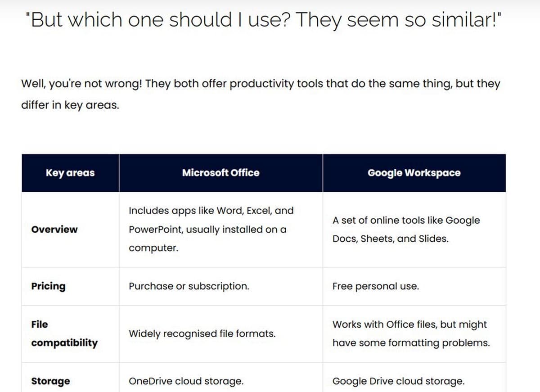The width and height of the screenshot is (540, 392).
Task: Click the "A set of online tools" cell
Action: pyautogui.click(x=406, y=221)
